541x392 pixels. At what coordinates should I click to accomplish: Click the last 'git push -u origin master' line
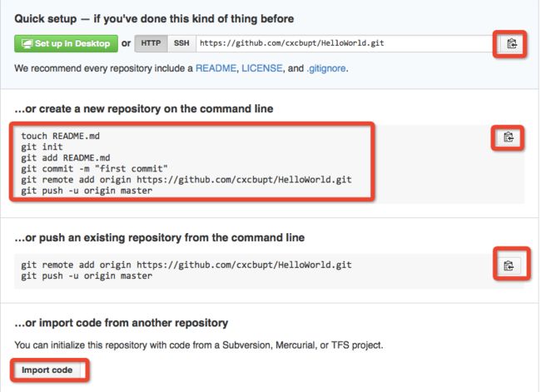pos(87,276)
